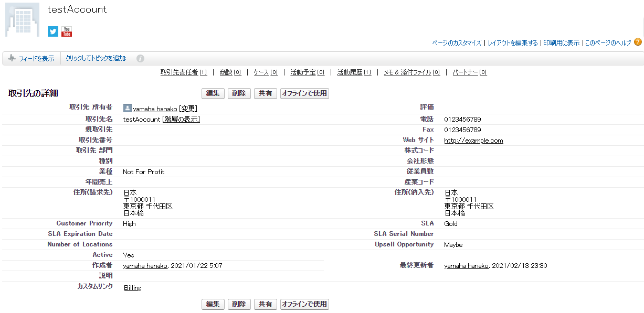Click the bottom 編集 button
Screen dimensions: 644x313
(x=213, y=304)
